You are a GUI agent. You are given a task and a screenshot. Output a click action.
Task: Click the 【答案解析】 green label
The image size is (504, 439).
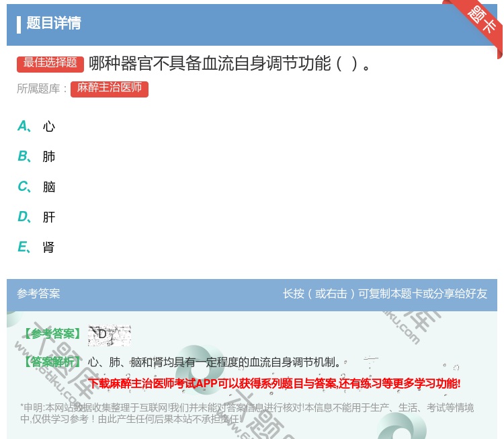(52, 362)
